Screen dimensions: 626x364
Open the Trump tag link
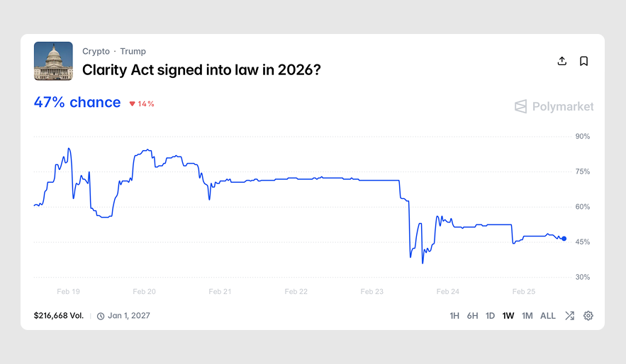click(133, 51)
